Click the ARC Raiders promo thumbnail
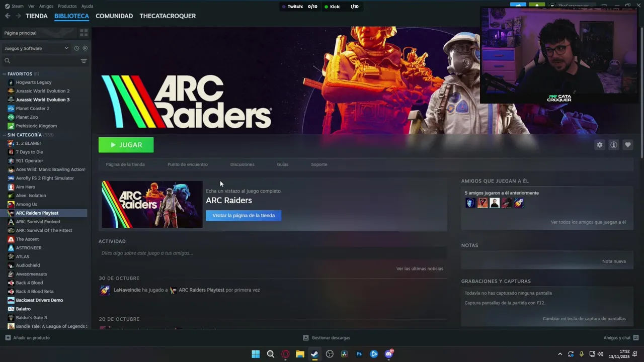The image size is (644, 362). (152, 205)
